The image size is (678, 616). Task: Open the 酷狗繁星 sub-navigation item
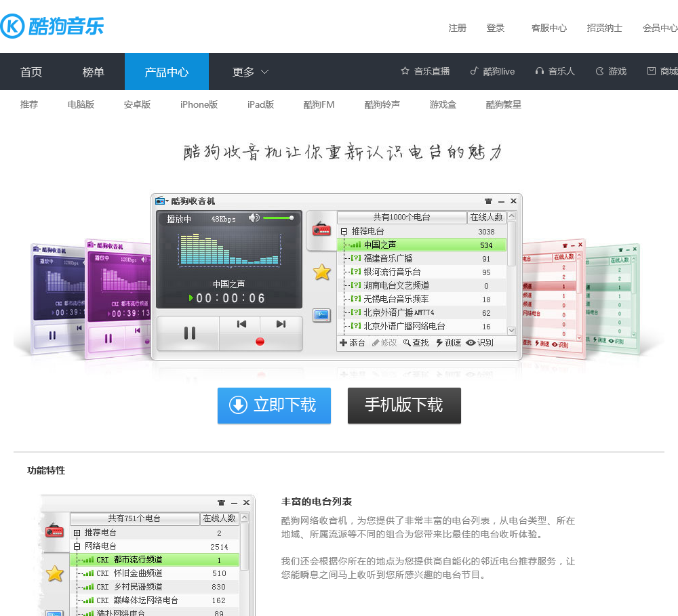point(504,104)
